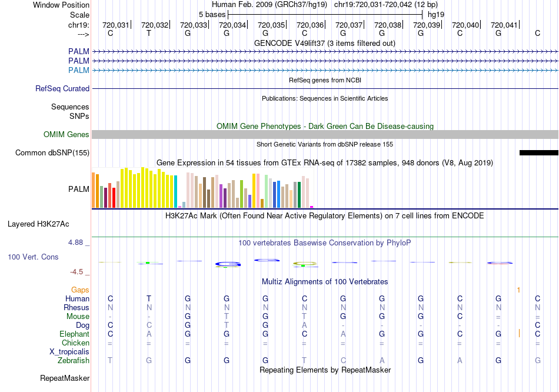The image size is (559, 392).
Task: Select the chr19: ruler label
Action: coord(79,25)
